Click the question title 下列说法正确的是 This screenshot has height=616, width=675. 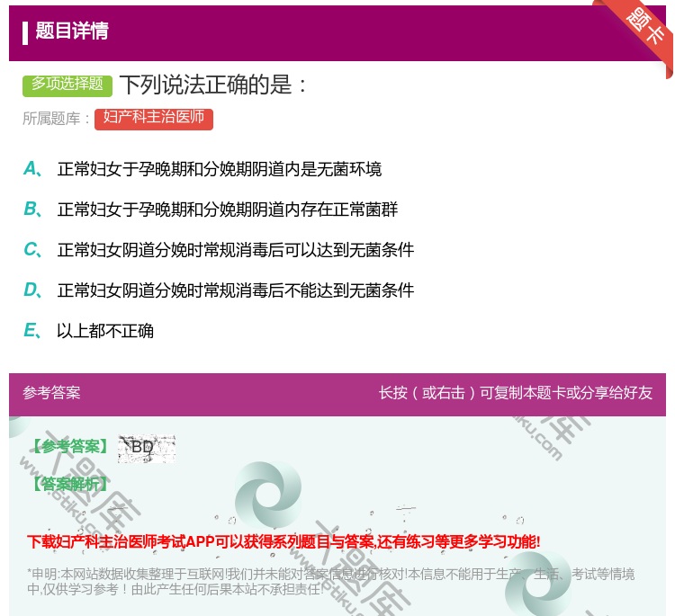213,85
